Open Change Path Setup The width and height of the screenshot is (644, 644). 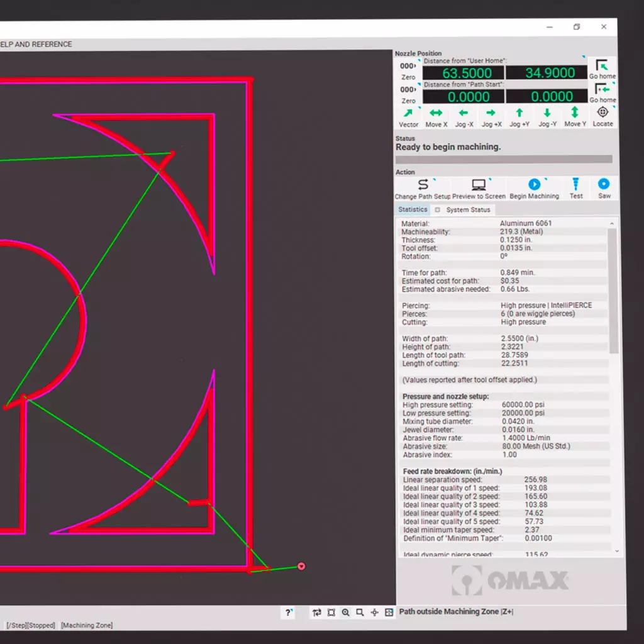tap(423, 184)
